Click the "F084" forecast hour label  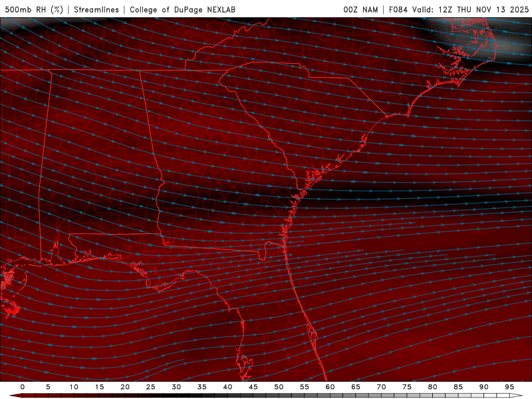[x=398, y=9]
